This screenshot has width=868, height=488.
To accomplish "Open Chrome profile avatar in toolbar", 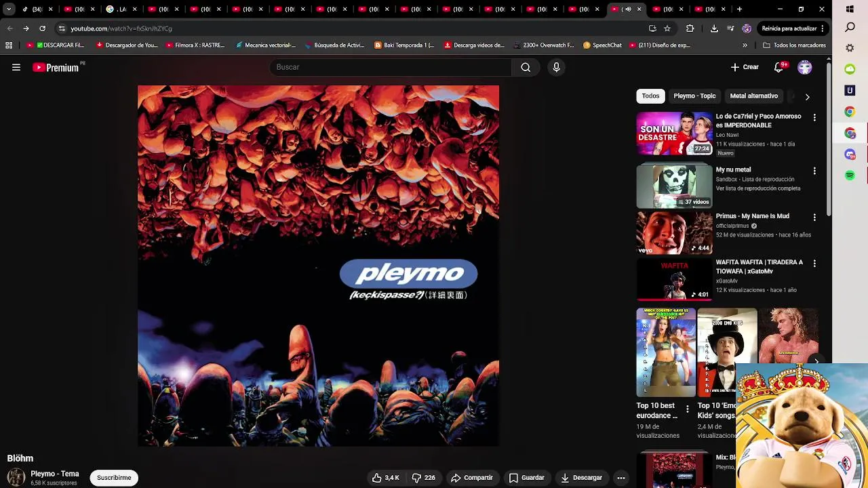I will tap(747, 28).
